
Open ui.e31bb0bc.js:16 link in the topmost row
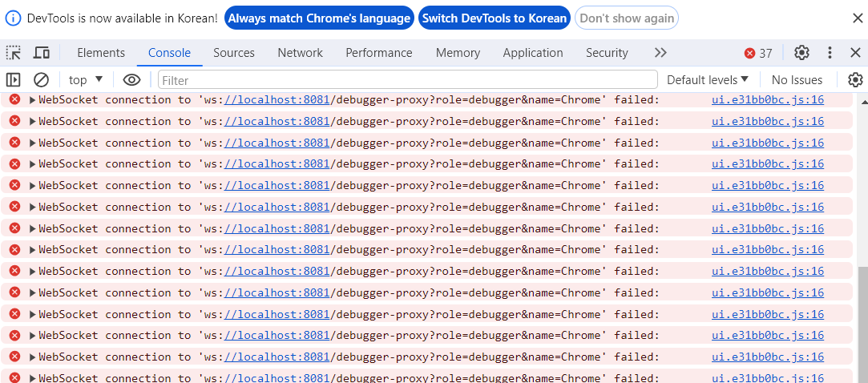tap(768, 99)
